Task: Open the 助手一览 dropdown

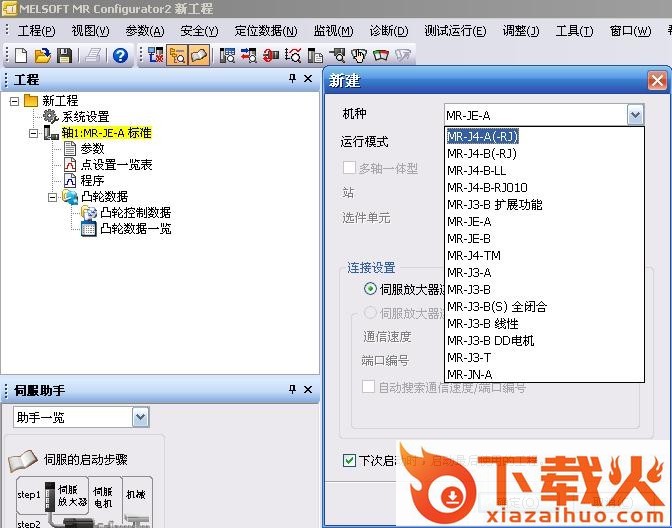Action: point(137,417)
